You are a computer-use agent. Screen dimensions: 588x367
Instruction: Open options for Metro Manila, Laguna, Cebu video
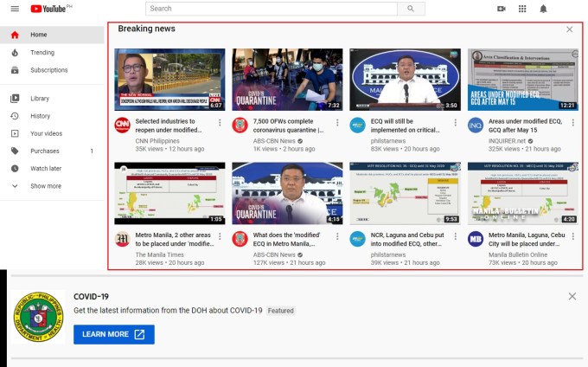pyautogui.click(x=573, y=236)
